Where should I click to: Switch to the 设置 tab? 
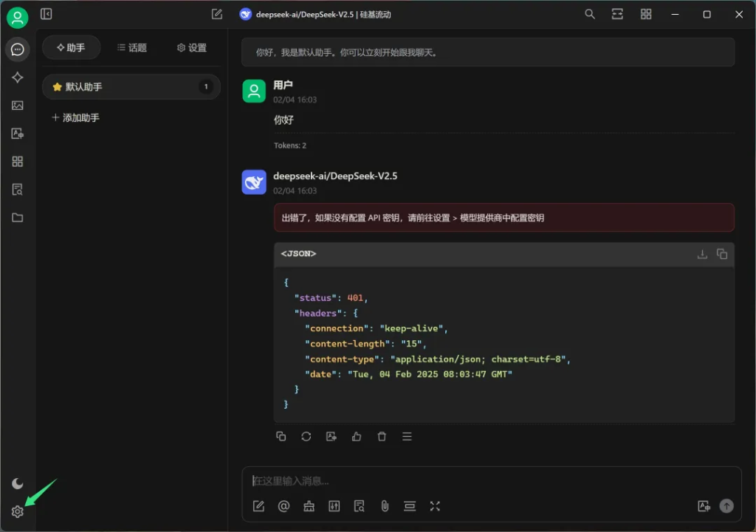click(192, 47)
